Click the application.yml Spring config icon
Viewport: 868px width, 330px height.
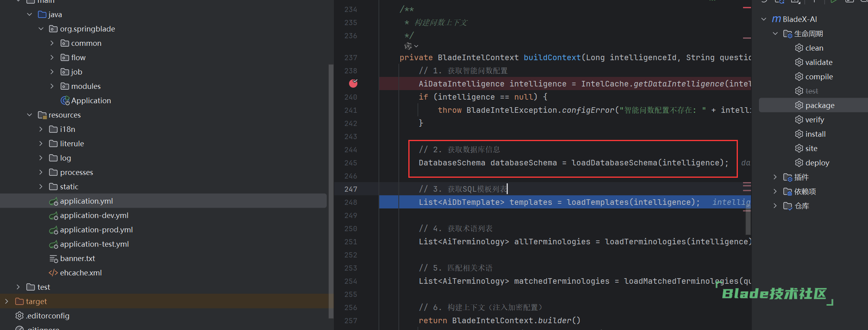53,201
